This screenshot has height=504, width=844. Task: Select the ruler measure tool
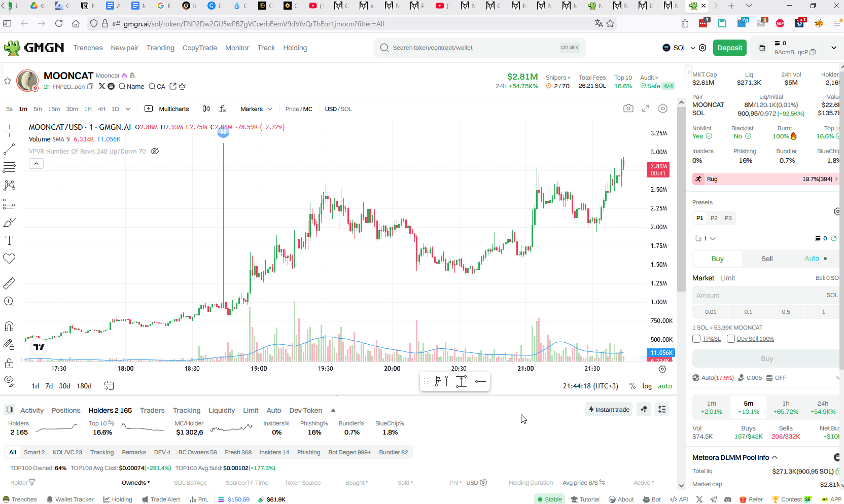coord(9,283)
